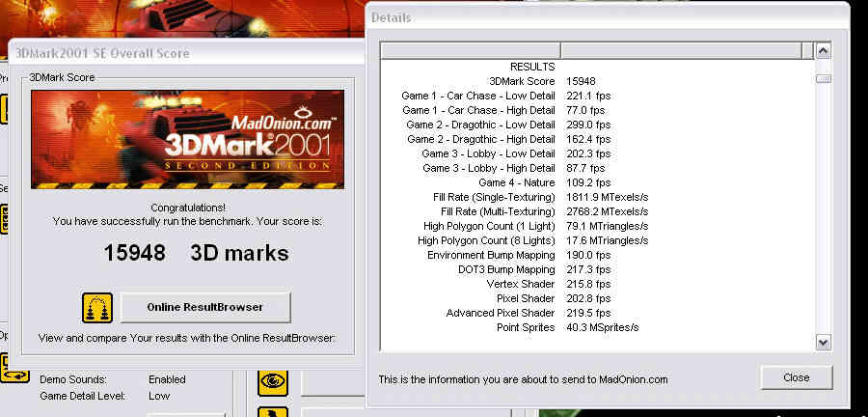Select Game 1 - Car Chase - High Detail row
This screenshot has width=868, height=417.
[597, 110]
